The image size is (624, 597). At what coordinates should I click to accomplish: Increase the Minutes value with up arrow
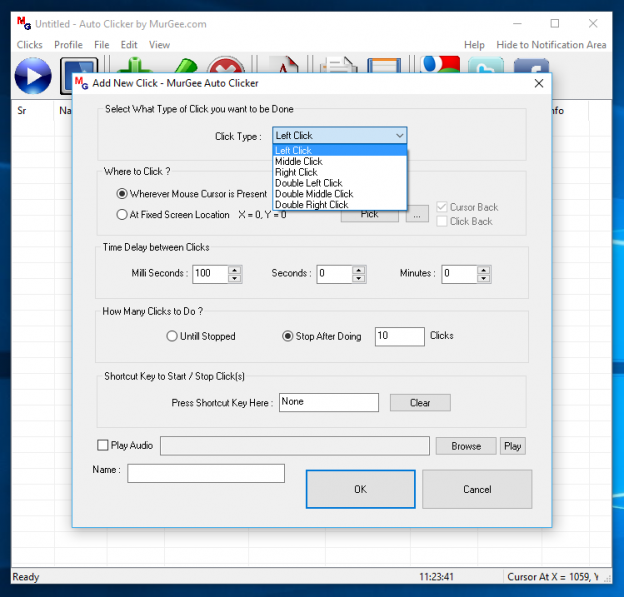pos(484,269)
